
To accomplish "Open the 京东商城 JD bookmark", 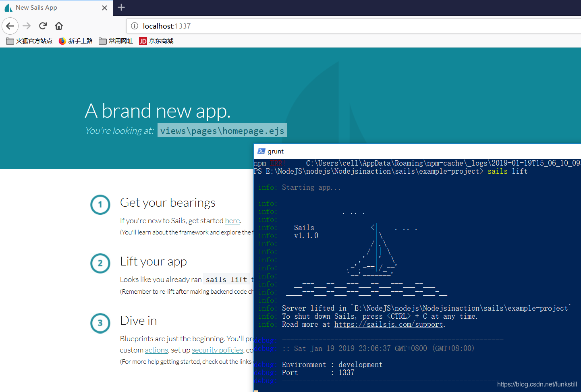I will click(156, 41).
